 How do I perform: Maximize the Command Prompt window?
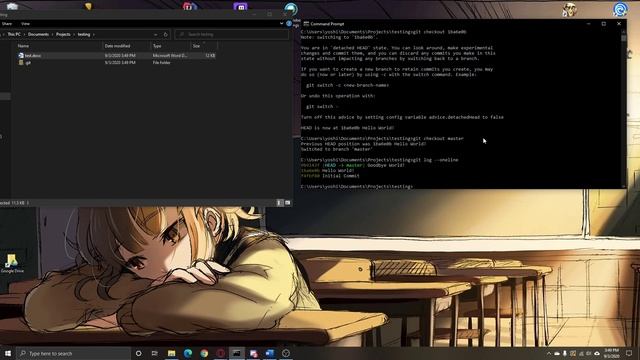coord(604,24)
